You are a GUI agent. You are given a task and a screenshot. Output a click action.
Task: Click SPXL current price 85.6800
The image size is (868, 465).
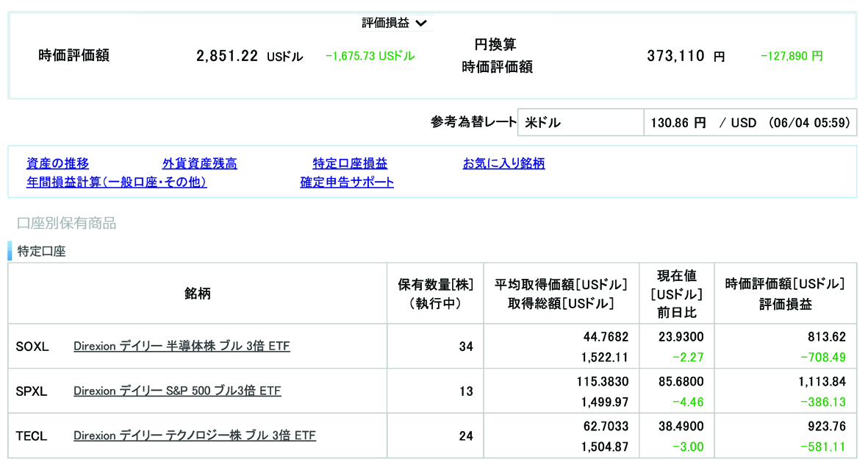681,382
